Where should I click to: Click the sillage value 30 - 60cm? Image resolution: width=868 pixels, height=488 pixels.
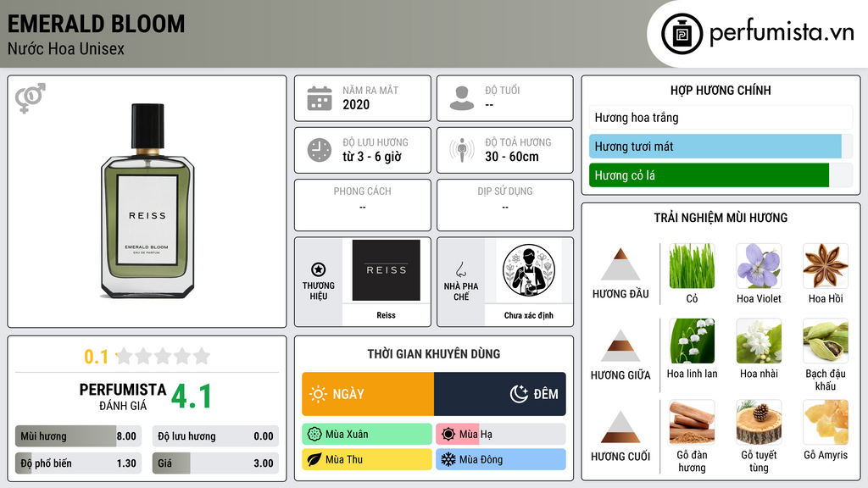coord(512,157)
